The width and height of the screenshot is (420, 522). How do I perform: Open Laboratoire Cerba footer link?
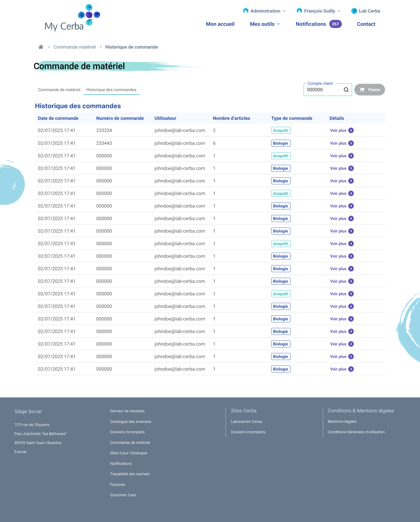click(x=246, y=421)
